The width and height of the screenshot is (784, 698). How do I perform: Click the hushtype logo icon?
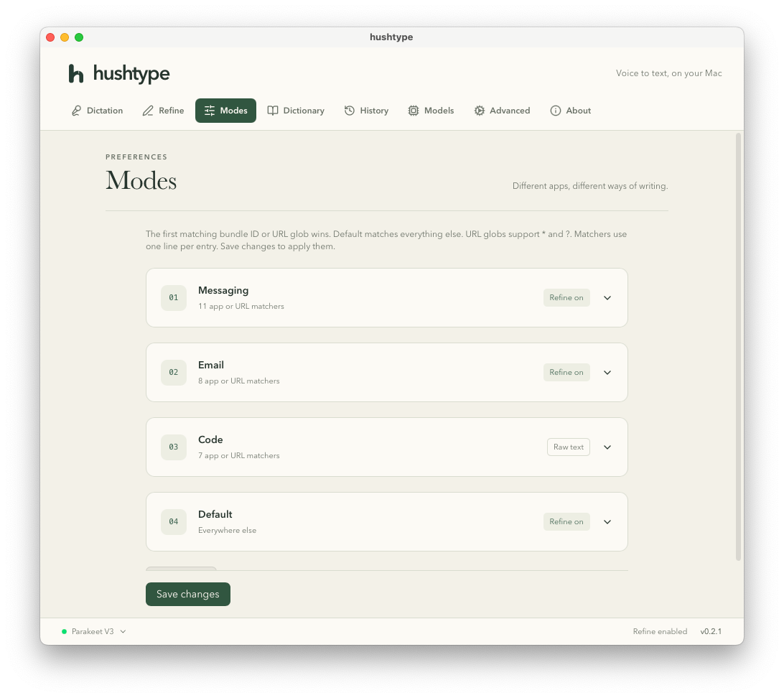click(x=76, y=73)
